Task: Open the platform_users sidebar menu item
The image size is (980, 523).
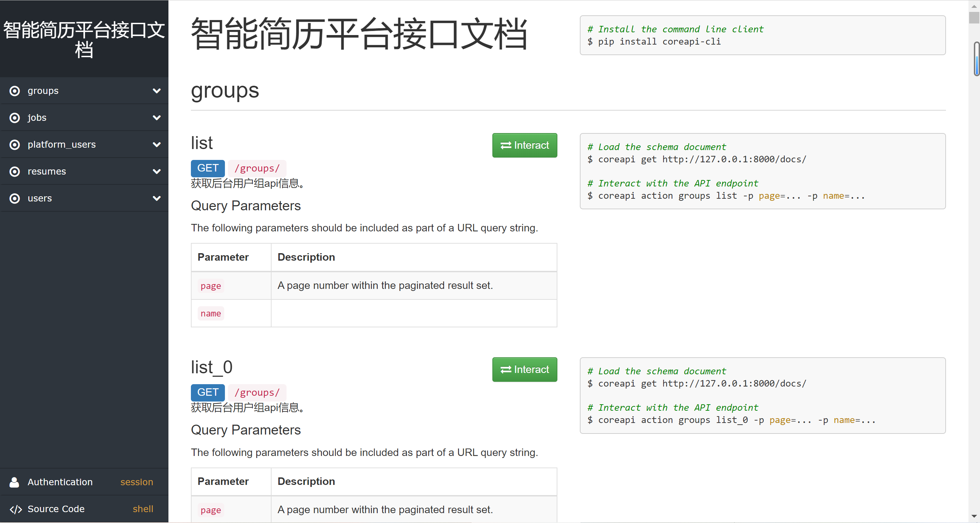Action: tap(62, 145)
